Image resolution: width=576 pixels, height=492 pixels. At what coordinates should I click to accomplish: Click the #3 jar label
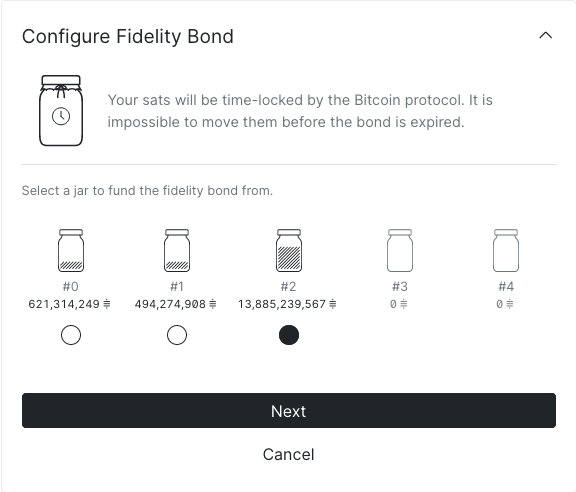coord(400,286)
